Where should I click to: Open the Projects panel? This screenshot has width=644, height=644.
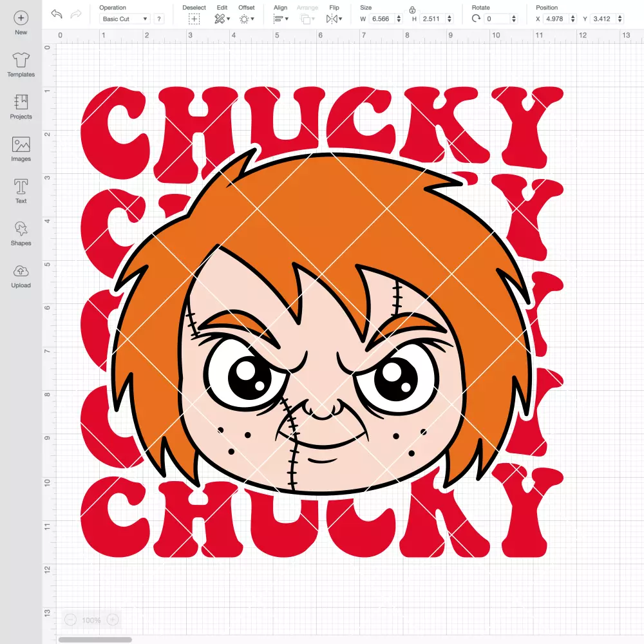point(21,107)
